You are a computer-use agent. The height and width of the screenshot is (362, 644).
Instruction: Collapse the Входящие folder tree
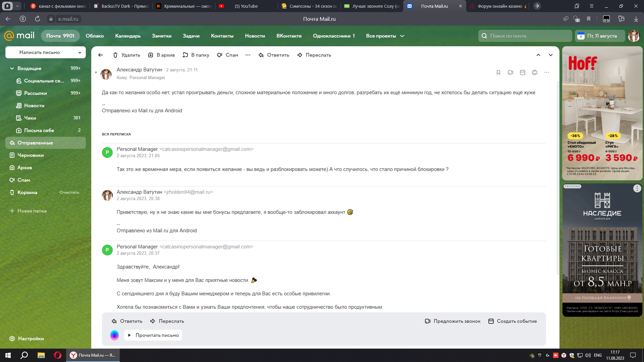click(x=12, y=68)
